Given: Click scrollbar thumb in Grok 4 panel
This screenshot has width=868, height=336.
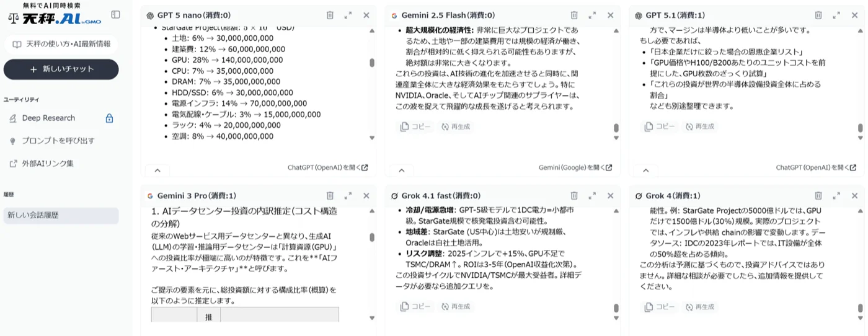Looking at the screenshot, I should [x=861, y=308].
